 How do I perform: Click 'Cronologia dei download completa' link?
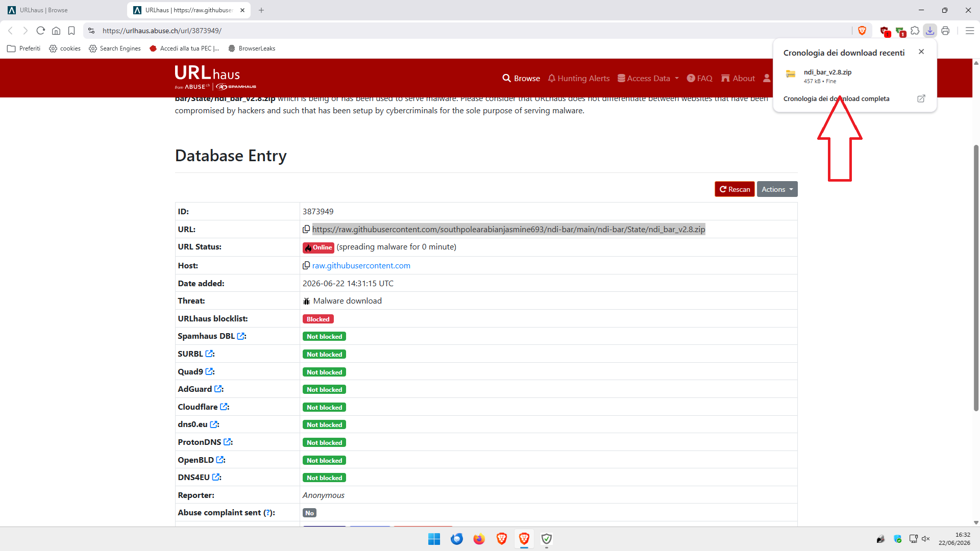(x=836, y=98)
